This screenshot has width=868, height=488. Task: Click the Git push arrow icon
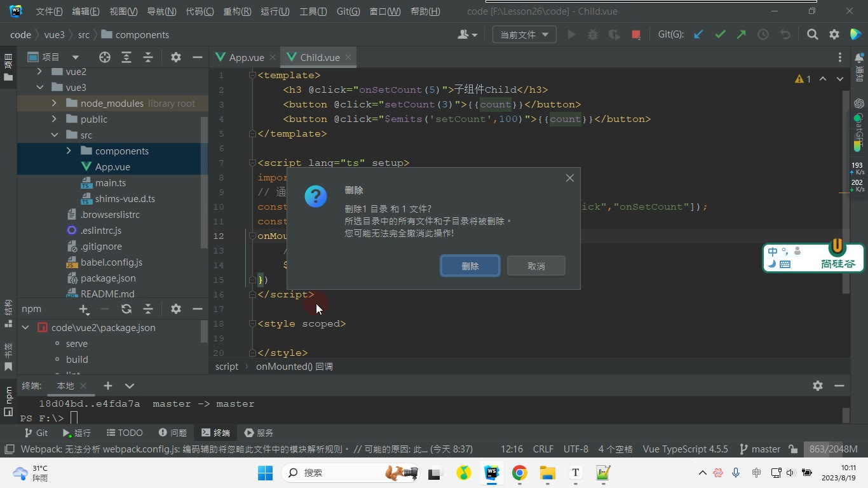(742, 35)
